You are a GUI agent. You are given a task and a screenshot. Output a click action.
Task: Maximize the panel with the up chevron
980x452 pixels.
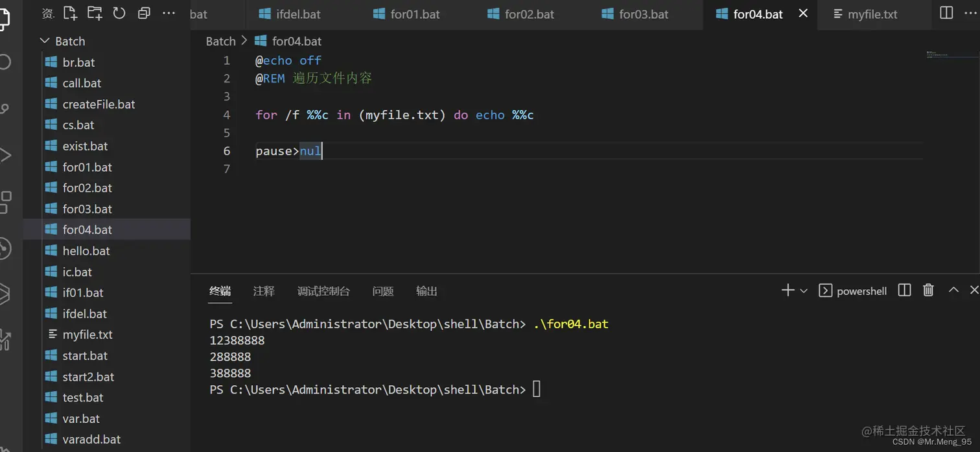coord(953,290)
